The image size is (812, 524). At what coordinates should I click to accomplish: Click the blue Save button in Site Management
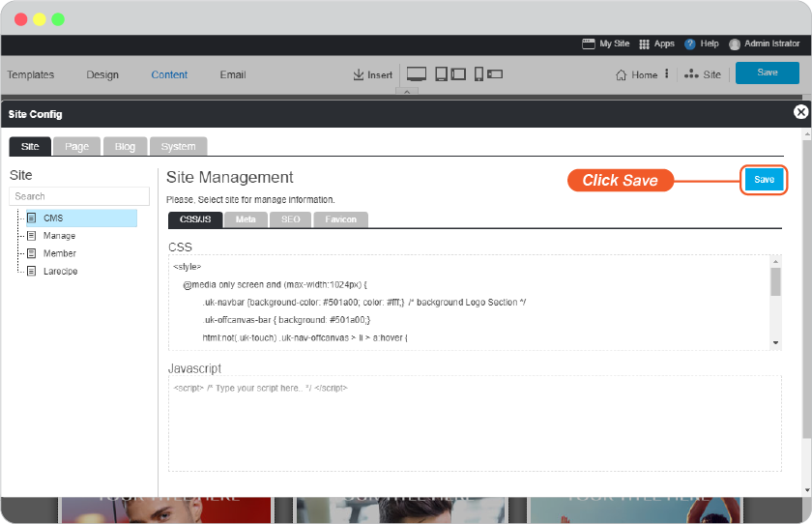click(764, 180)
